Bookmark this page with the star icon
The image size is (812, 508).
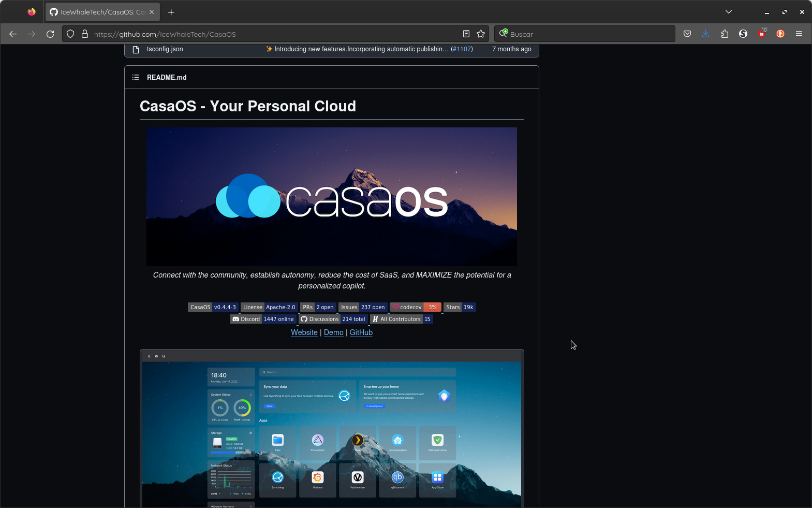click(481, 34)
